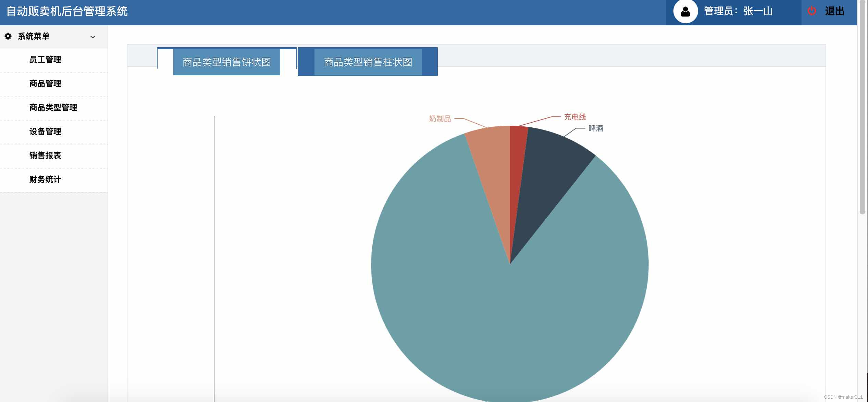This screenshot has width=868, height=402.
Task: Click the administrator avatar icon
Action: [x=685, y=12]
